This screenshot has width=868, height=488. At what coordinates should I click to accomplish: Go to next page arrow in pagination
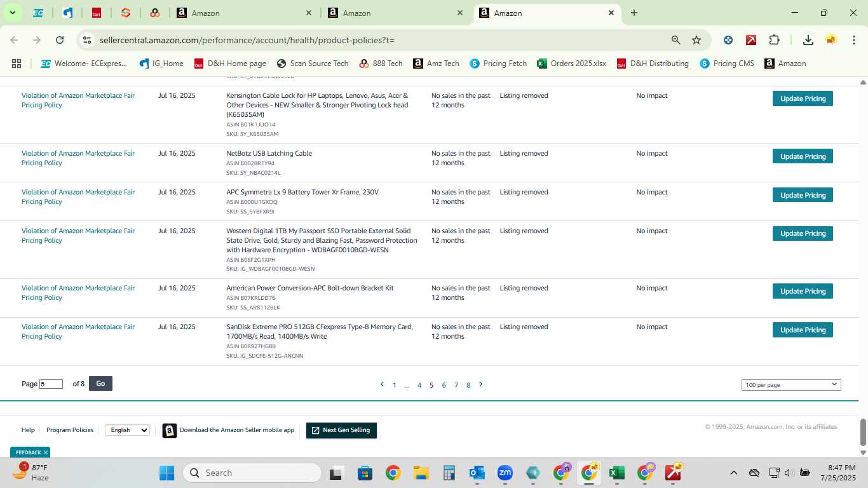coord(480,384)
